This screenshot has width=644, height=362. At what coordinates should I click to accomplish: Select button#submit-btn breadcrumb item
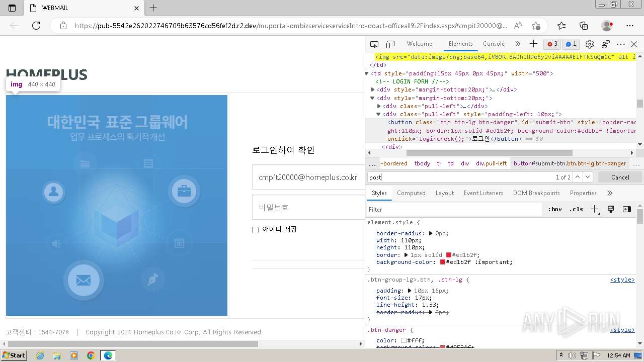click(x=570, y=163)
